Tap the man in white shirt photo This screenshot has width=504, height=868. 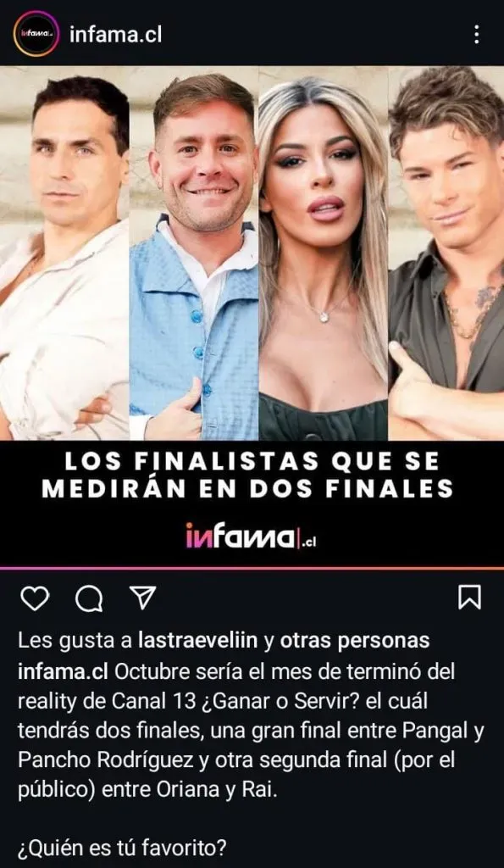coord(64,253)
